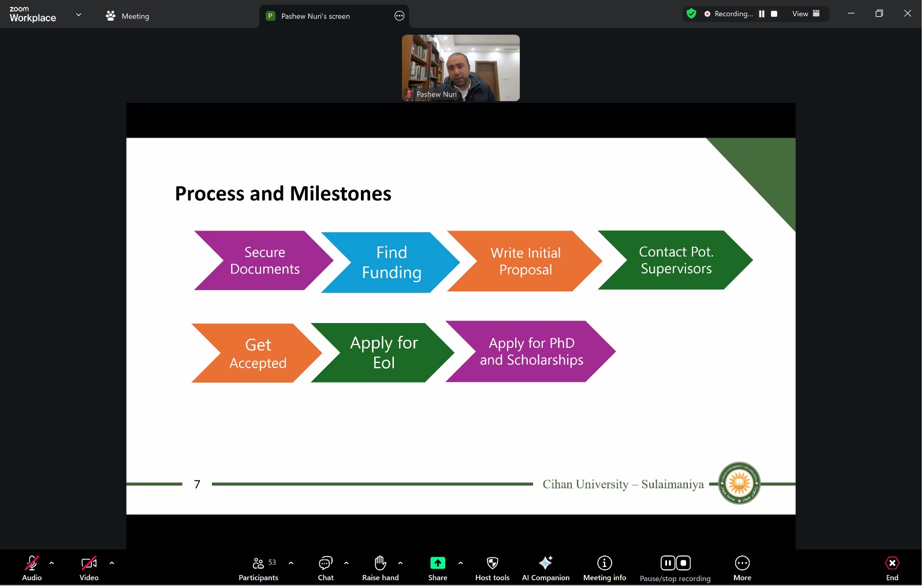End the meeting
The image size is (924, 586).
(x=892, y=568)
